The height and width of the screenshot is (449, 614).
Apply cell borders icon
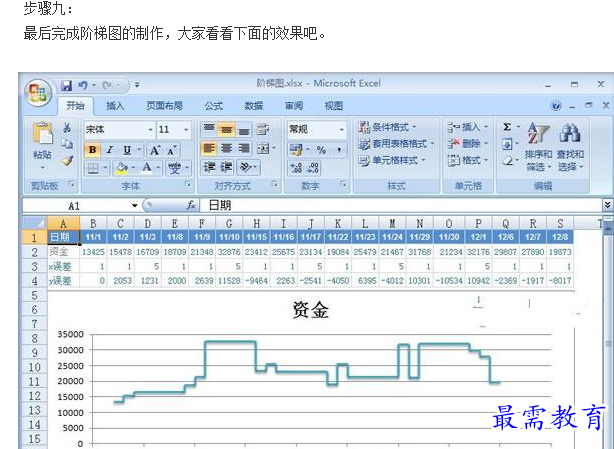(93, 168)
